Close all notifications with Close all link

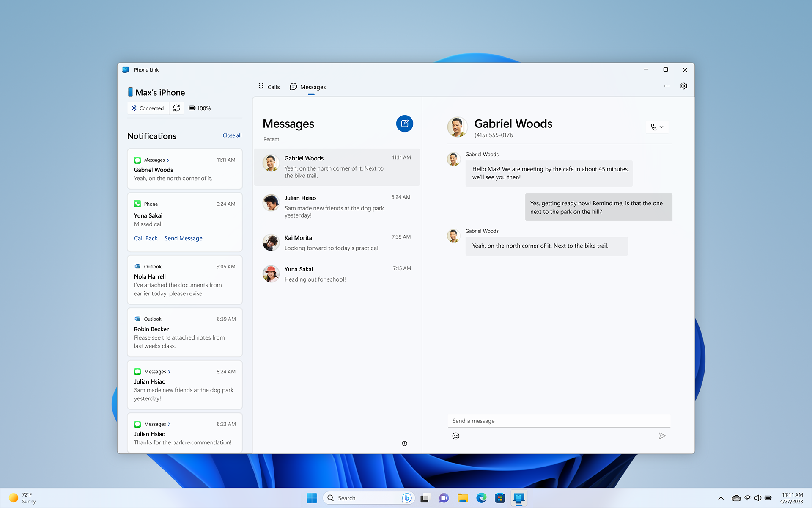tap(231, 135)
